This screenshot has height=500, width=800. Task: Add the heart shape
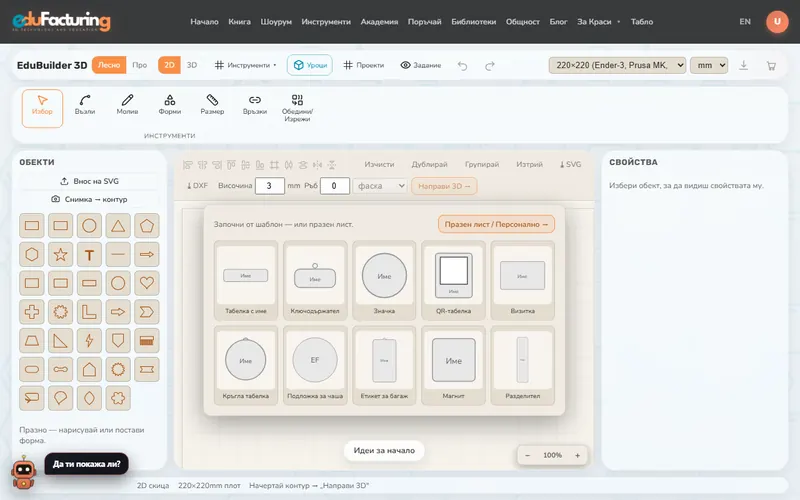click(x=147, y=283)
